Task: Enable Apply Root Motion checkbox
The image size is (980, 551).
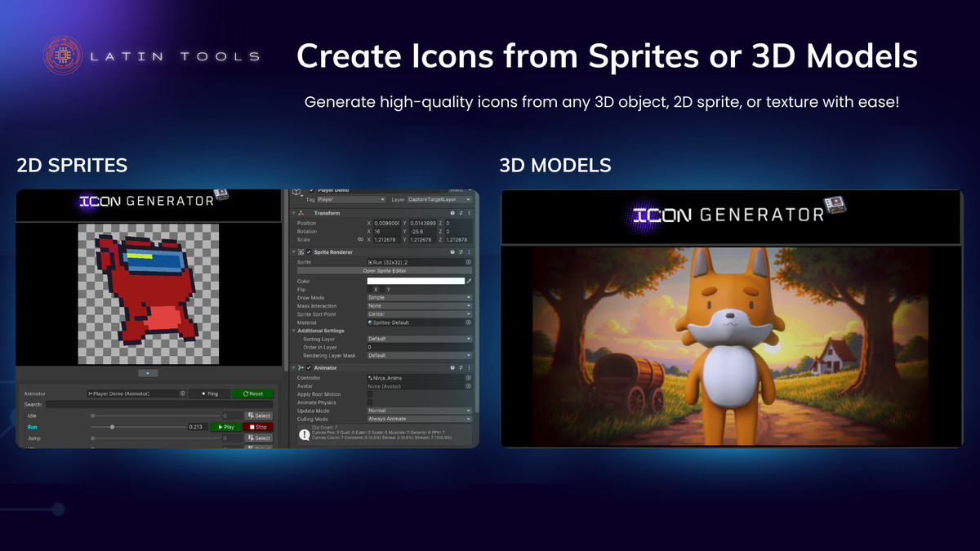Action: pyautogui.click(x=370, y=394)
